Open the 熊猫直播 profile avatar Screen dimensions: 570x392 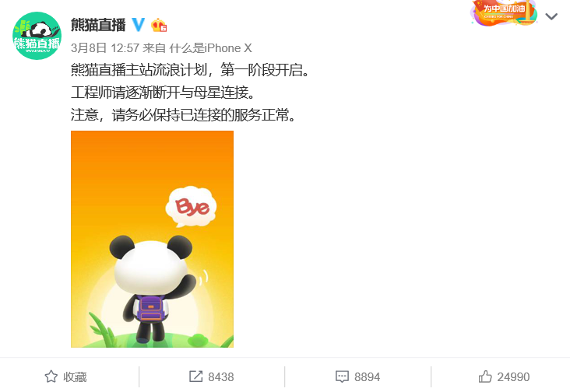tap(37, 36)
